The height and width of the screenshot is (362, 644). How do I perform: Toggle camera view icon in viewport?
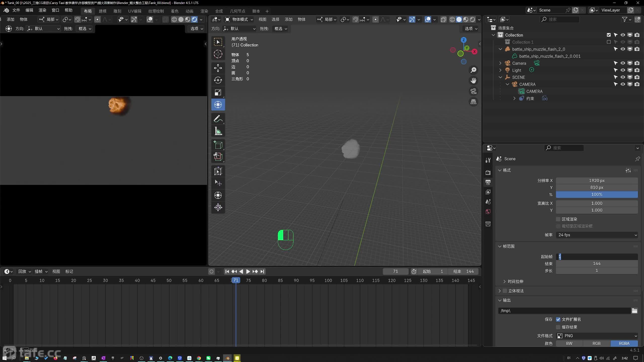473,91
